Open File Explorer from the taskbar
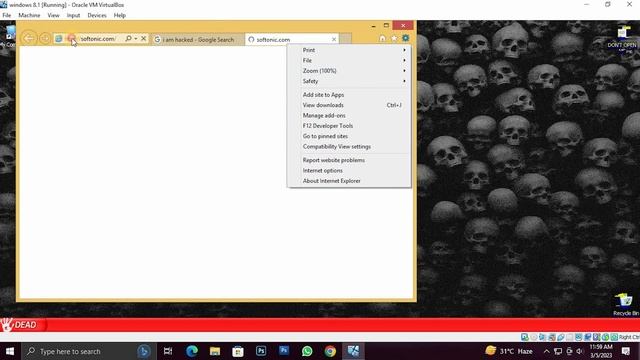The width and height of the screenshot is (640, 360). [215, 351]
